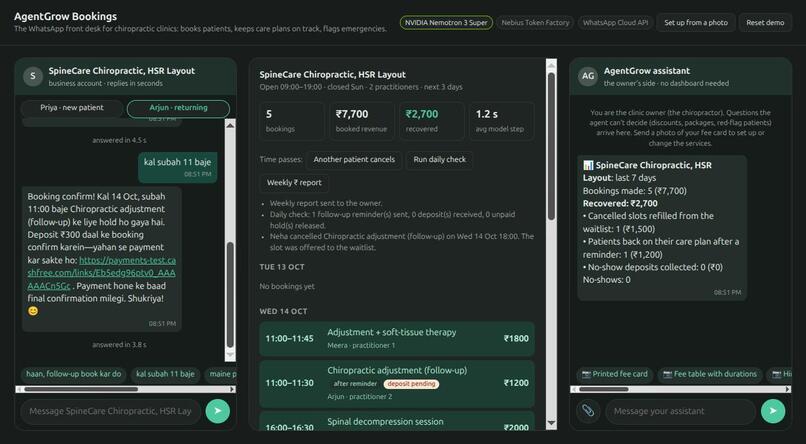Viewport: 806px width, 444px height.
Task: Trigger Another patient cancels action
Action: pos(354,160)
